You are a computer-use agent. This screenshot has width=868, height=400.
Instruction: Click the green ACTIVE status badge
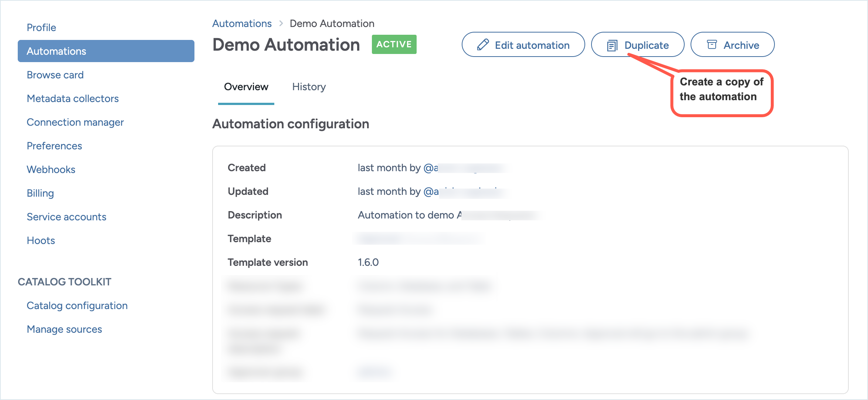click(x=394, y=44)
